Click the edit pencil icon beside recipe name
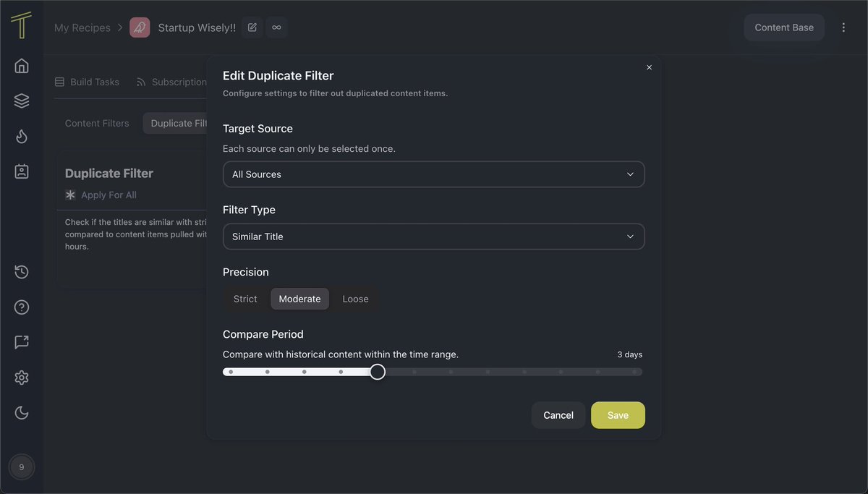Screen dimensions: 868x494 point(252,27)
